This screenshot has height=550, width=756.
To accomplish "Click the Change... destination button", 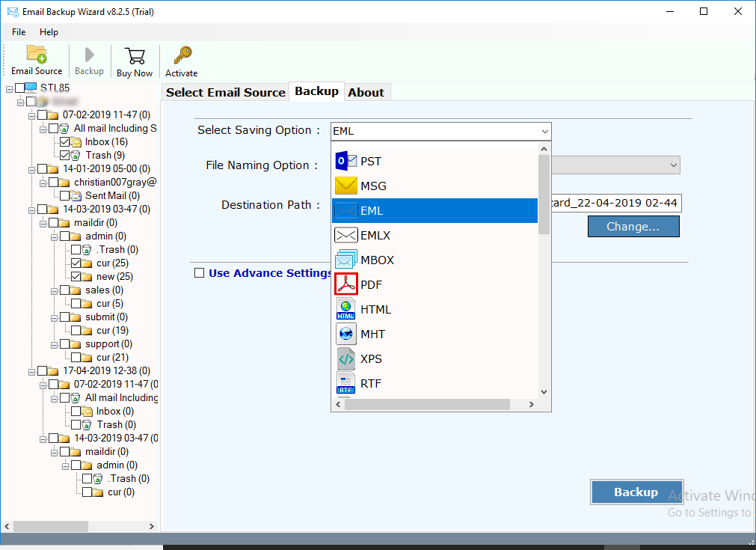I will point(633,226).
